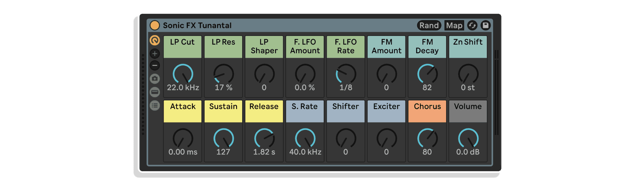
Task: Click the Shifter knob
Action: pos(346,138)
